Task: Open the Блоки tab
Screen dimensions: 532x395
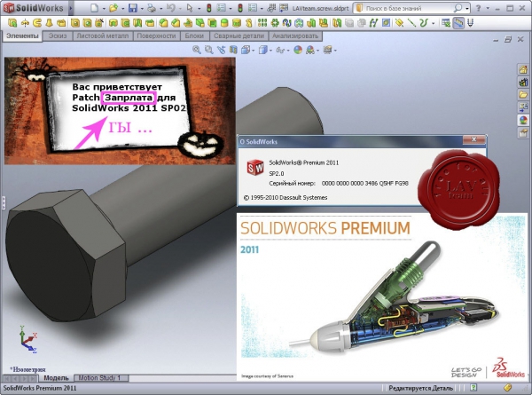Action: click(x=194, y=36)
